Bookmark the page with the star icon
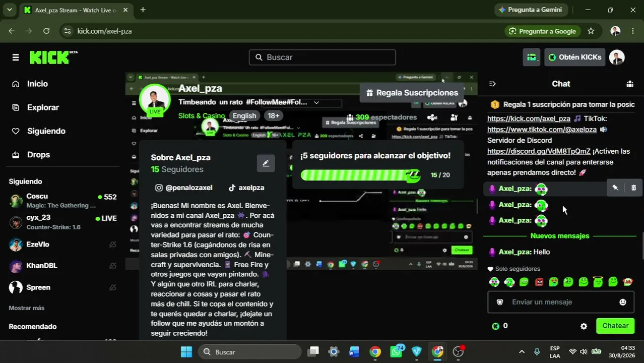Viewport: 644px width, 363px height. click(x=591, y=31)
